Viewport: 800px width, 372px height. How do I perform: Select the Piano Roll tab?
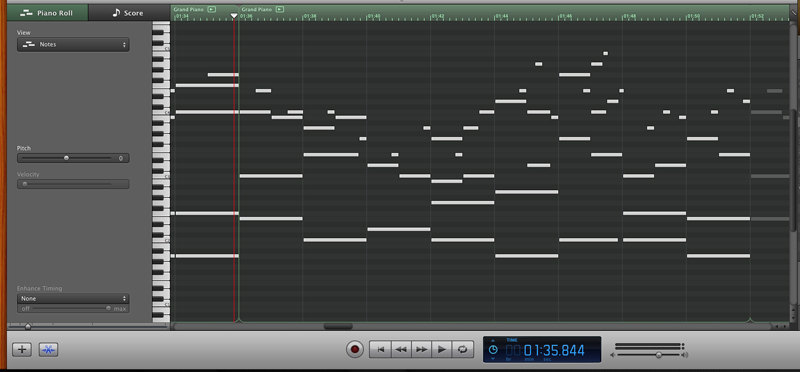[x=47, y=13]
